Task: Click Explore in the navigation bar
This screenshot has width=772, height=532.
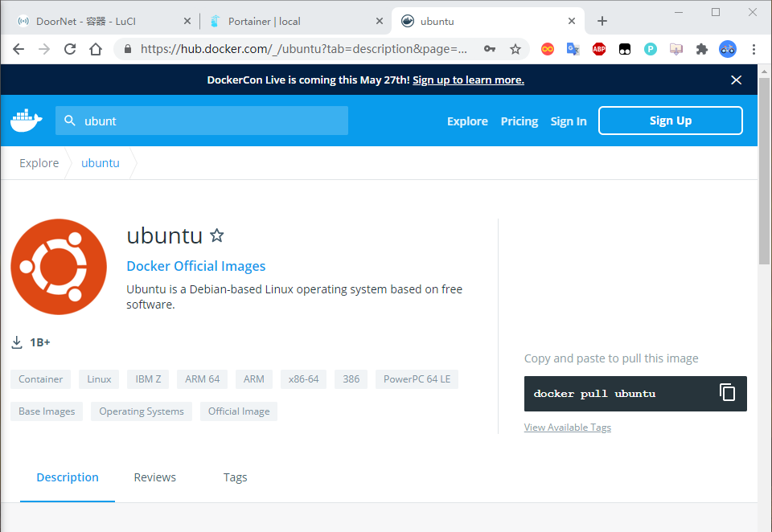Action: pos(467,121)
